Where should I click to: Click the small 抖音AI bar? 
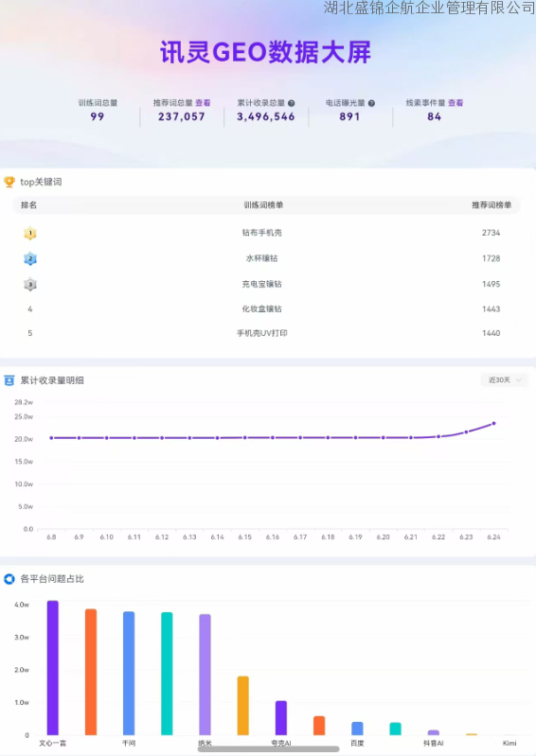tap(434, 733)
